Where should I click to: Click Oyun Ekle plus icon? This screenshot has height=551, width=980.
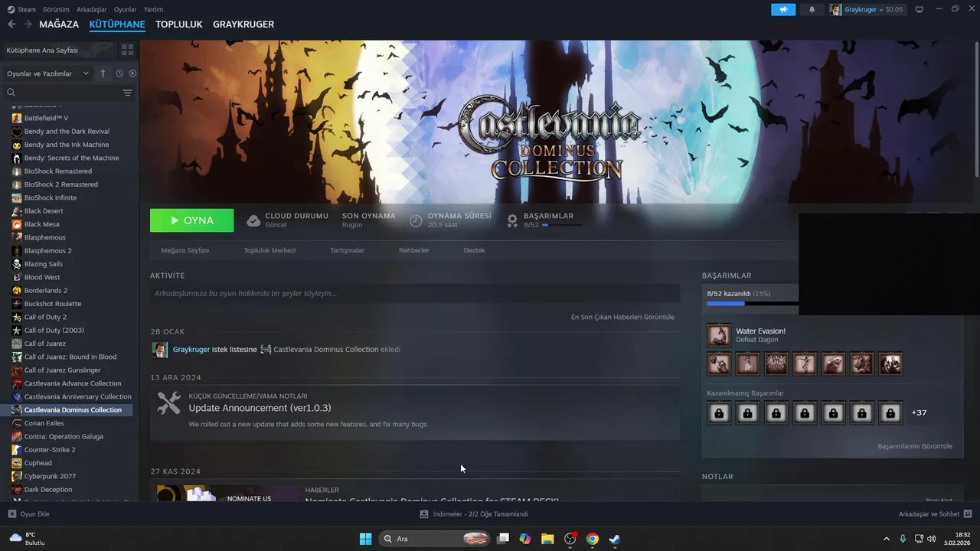pos(11,514)
